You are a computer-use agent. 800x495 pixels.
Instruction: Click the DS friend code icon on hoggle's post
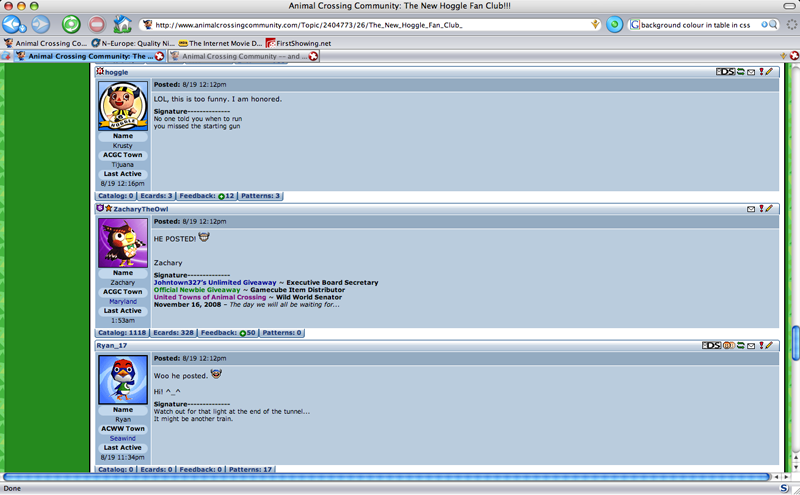point(725,72)
